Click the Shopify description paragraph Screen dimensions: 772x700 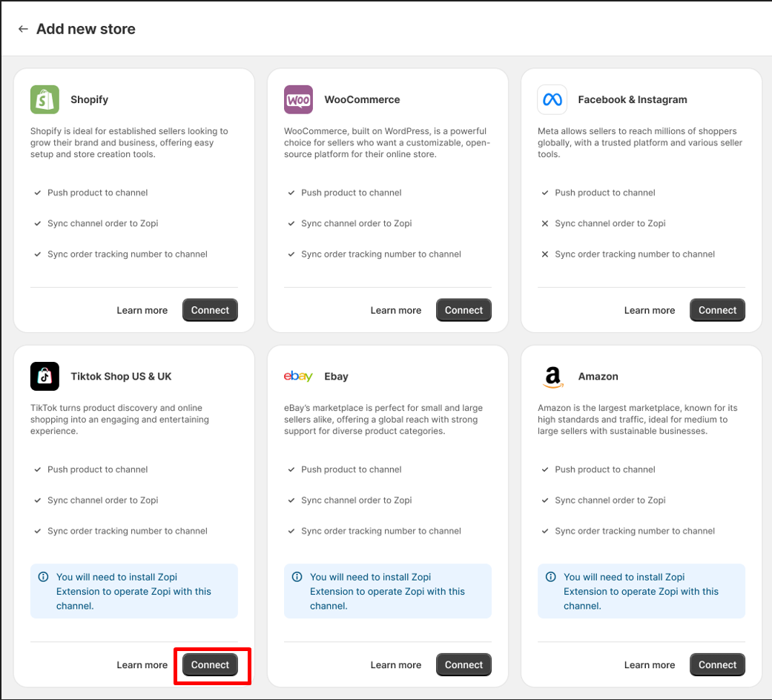click(x=129, y=143)
